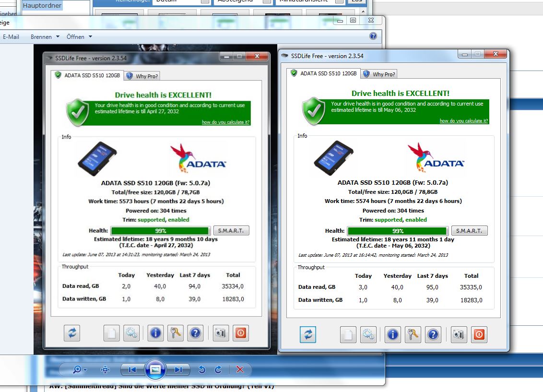Click gears settings icon in left SSDLife picture
This screenshot has height=392, width=543.
coord(131,333)
